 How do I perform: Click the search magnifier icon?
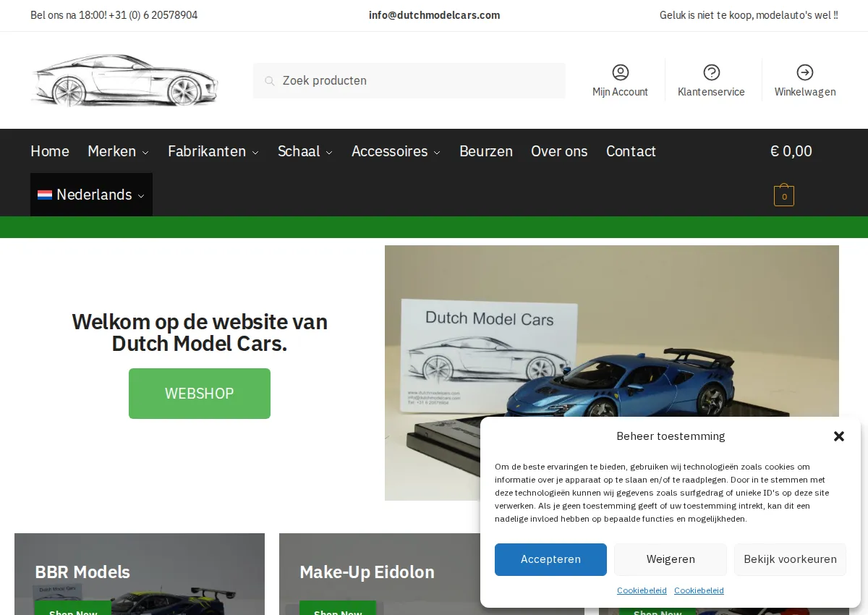click(269, 81)
